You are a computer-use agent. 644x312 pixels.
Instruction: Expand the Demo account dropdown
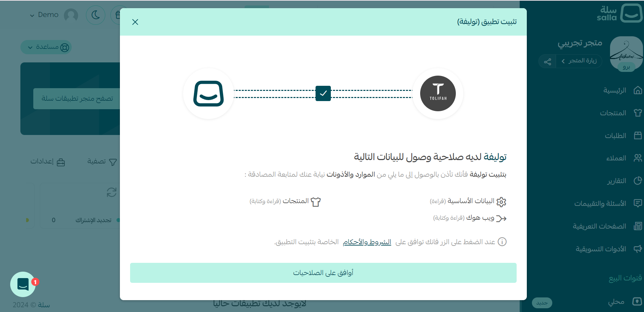coord(44,15)
